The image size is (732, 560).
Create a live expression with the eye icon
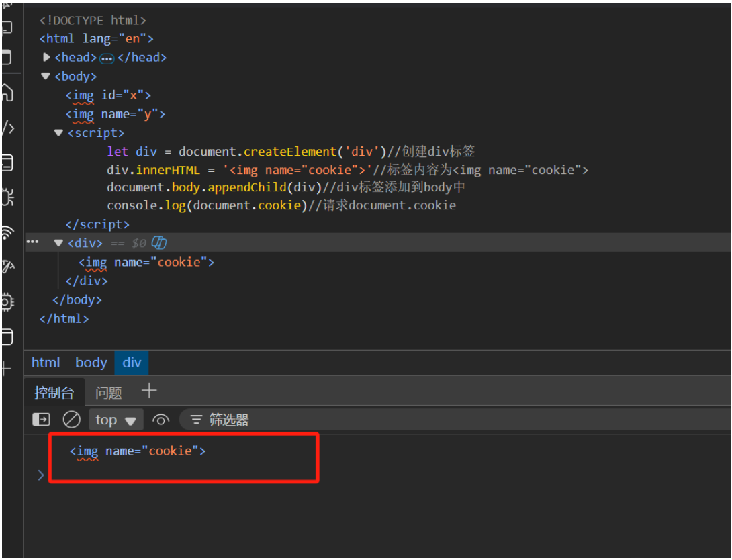161,420
